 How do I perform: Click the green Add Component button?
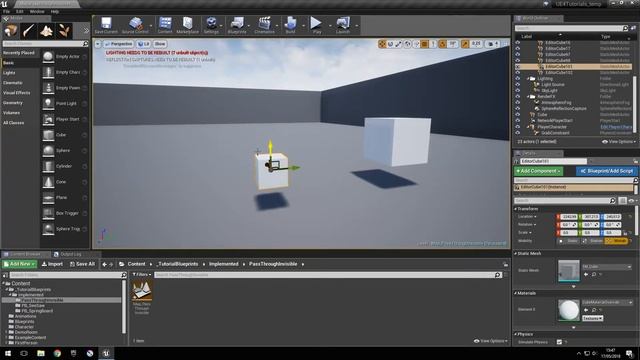[539, 171]
